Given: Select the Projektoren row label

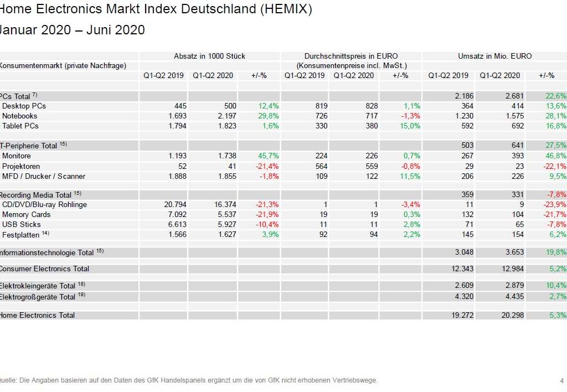Looking at the screenshot, I should 21,166.
